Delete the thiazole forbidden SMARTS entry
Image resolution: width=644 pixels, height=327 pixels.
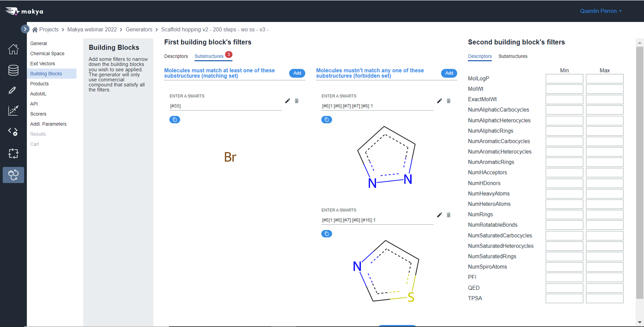click(x=449, y=215)
